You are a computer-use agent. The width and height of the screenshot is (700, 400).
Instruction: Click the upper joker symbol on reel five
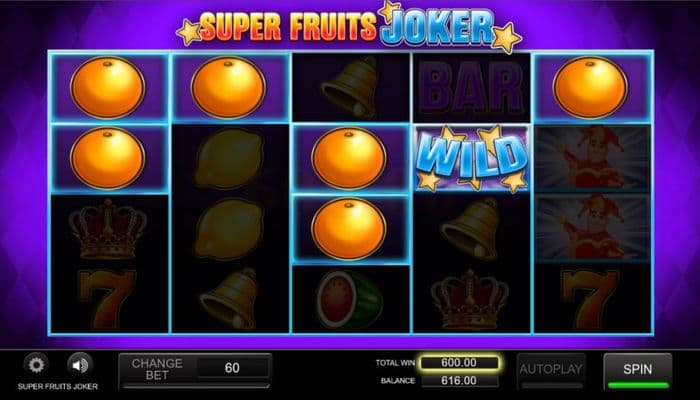[592, 158]
